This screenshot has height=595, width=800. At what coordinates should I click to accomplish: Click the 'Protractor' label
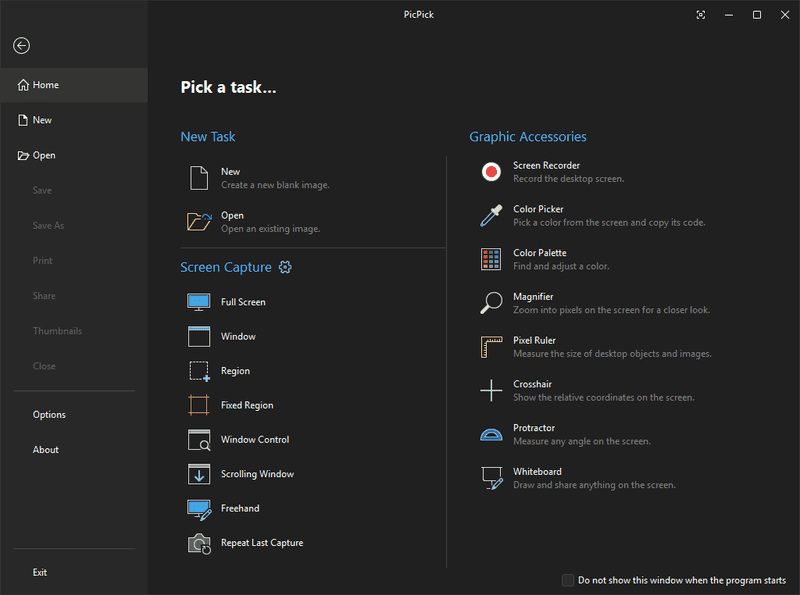point(534,428)
